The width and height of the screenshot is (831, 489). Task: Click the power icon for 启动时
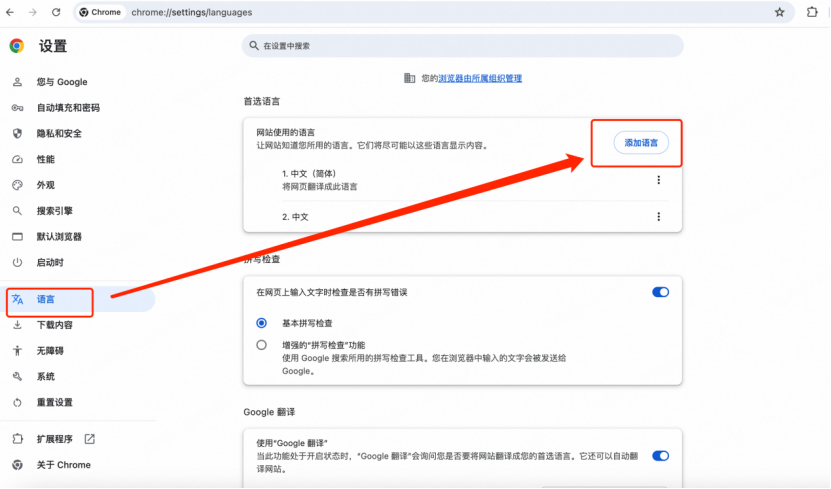[x=17, y=262]
